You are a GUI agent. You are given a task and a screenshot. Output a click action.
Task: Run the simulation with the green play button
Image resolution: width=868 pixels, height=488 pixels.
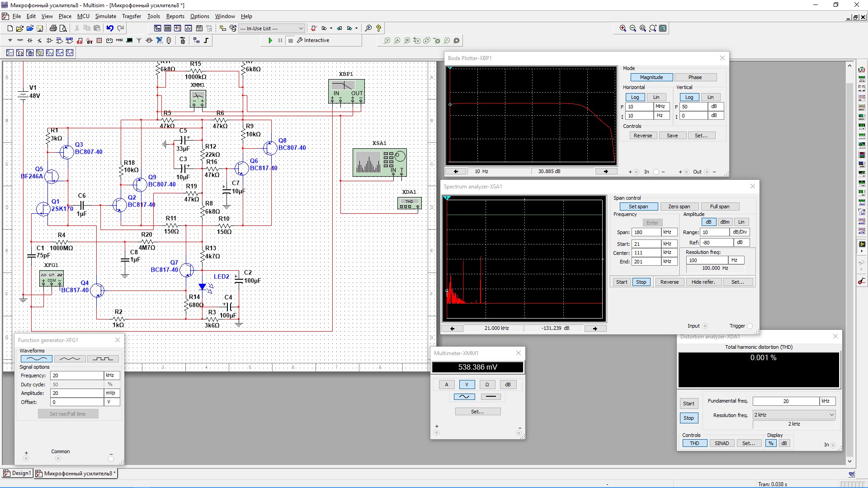pos(270,41)
